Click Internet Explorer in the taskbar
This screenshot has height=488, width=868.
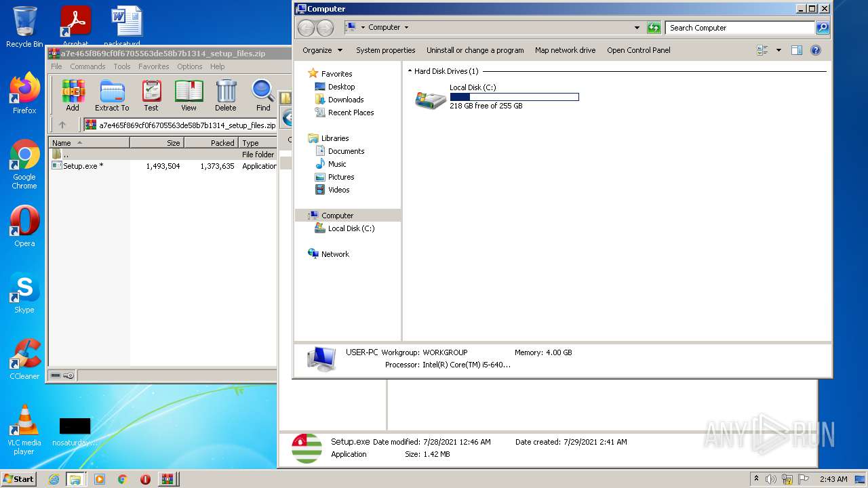[54, 479]
